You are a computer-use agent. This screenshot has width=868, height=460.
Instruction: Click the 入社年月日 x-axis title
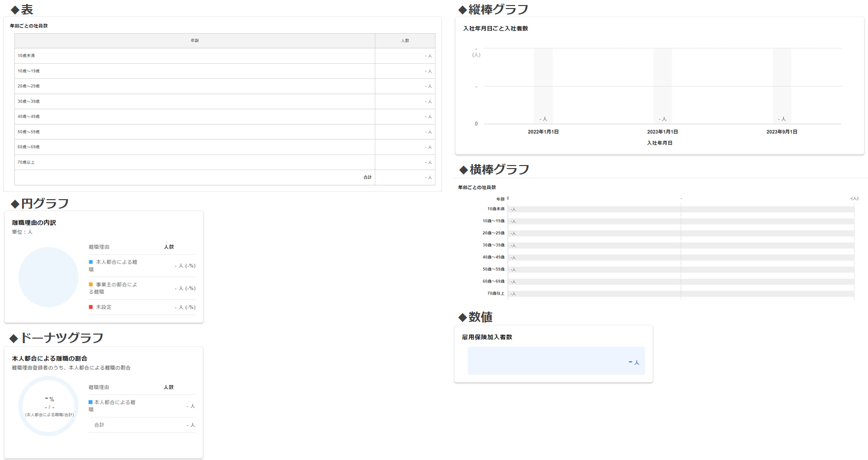point(660,143)
